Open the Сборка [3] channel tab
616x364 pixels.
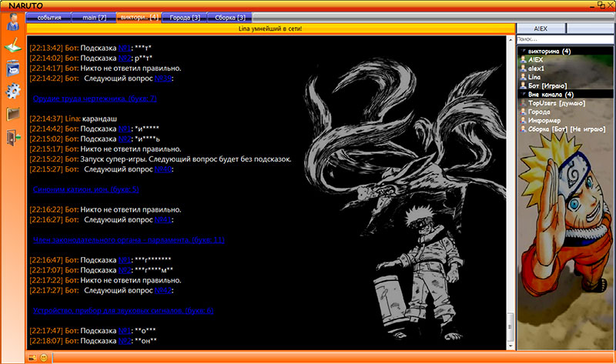229,17
